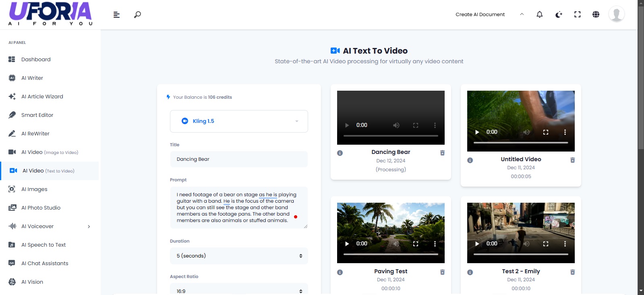This screenshot has height=295, width=644.
Task: Click the UFORIA logo
Action: tap(50, 14)
